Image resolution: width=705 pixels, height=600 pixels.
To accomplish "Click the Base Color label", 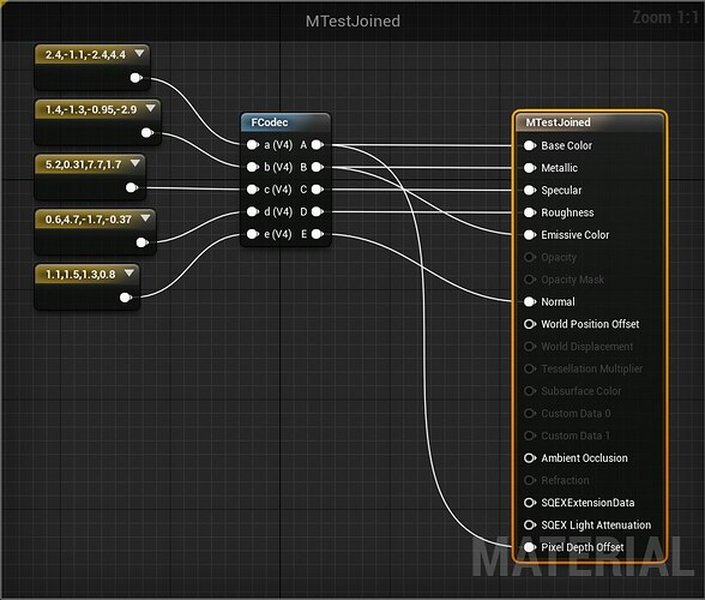I will coord(567,145).
